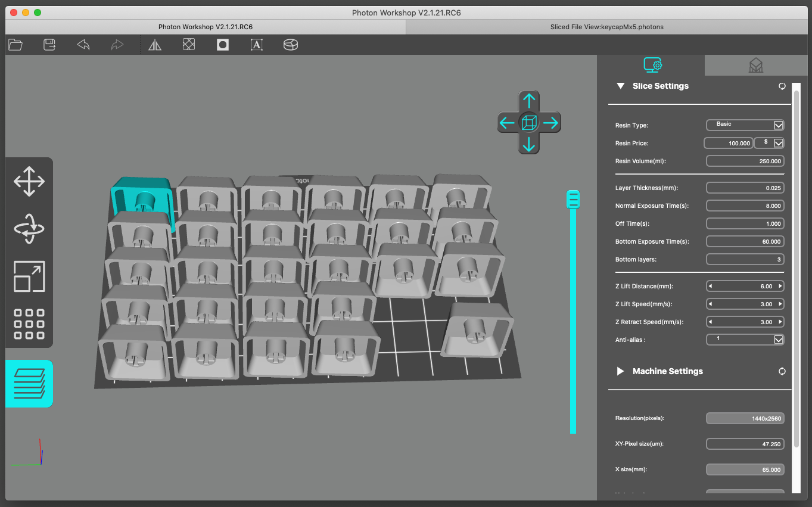This screenshot has width=812, height=507.
Task: Undo the last action
Action: click(x=83, y=45)
